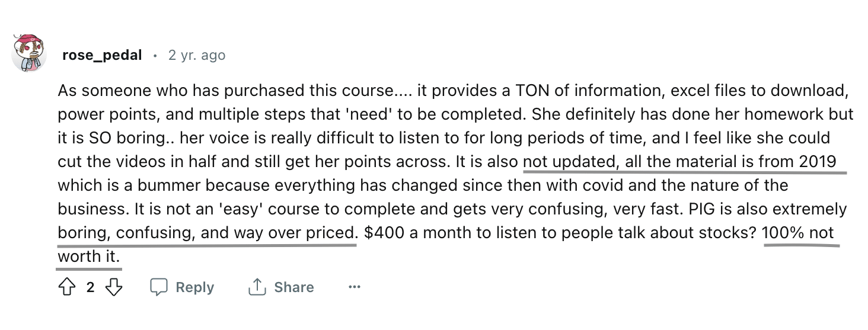Image resolution: width=868 pixels, height=330 pixels.
Task: Open the three-dot more options menu
Action: [355, 287]
